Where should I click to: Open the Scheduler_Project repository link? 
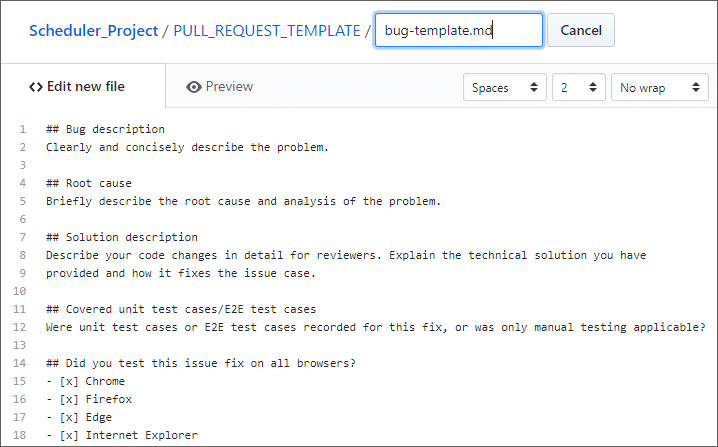(x=93, y=31)
